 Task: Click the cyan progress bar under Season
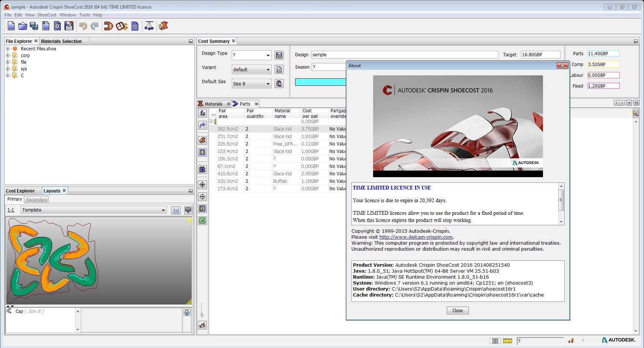point(321,82)
